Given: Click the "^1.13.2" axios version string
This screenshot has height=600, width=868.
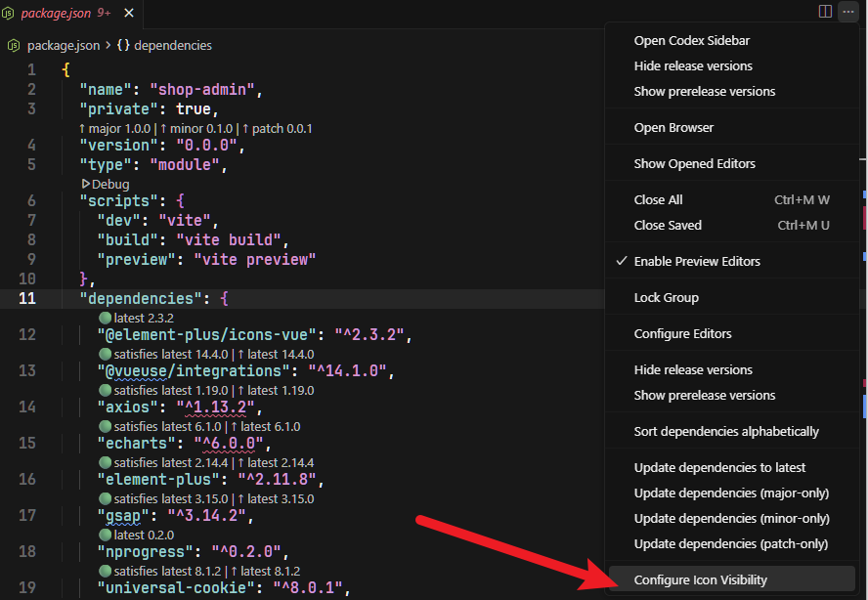Looking at the screenshot, I should click(215, 407).
